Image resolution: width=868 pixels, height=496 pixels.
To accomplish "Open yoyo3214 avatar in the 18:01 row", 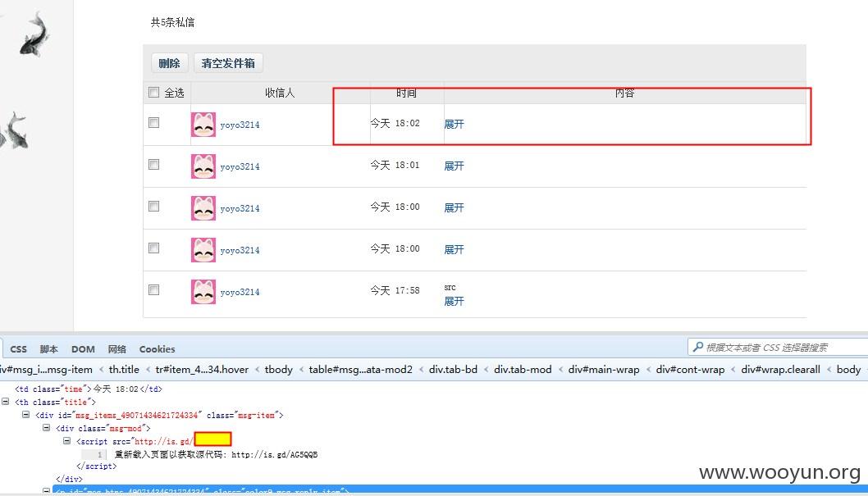I will click(x=203, y=166).
